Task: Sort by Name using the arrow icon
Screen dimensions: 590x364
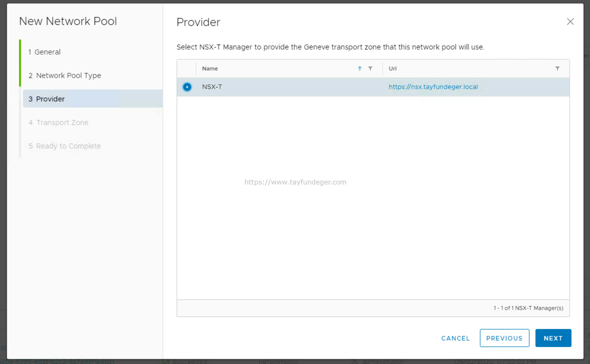Action: point(360,68)
